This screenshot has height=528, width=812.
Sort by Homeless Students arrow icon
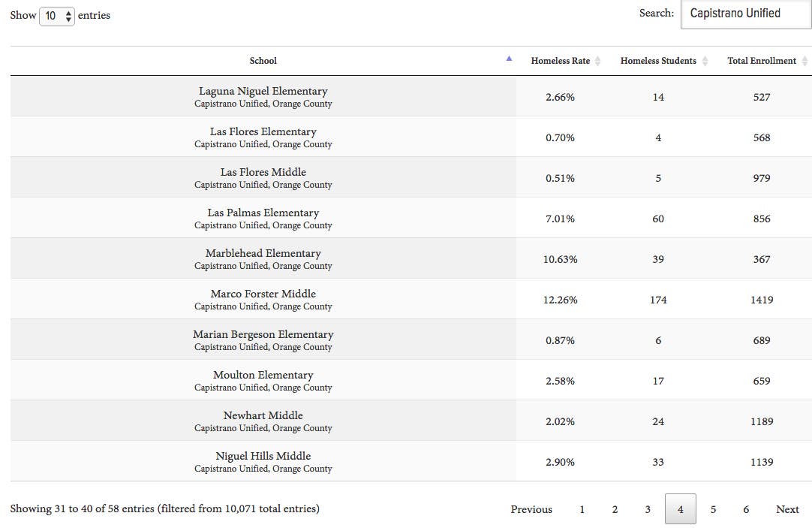(x=705, y=62)
